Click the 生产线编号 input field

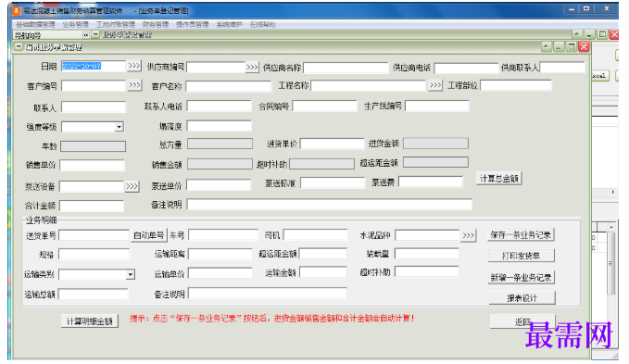pyautogui.click(x=437, y=106)
